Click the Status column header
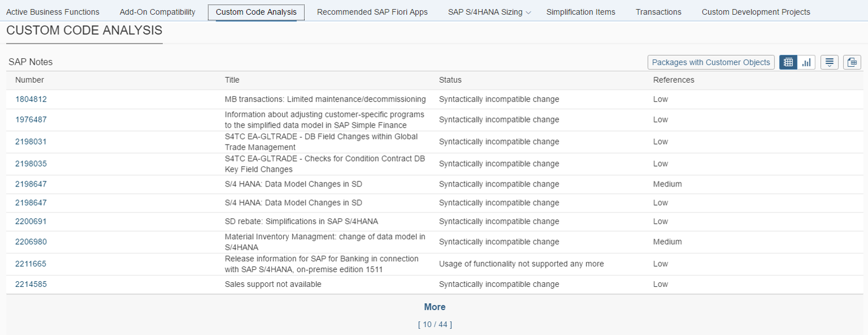Viewport: 868px width, 335px height. 450,80
